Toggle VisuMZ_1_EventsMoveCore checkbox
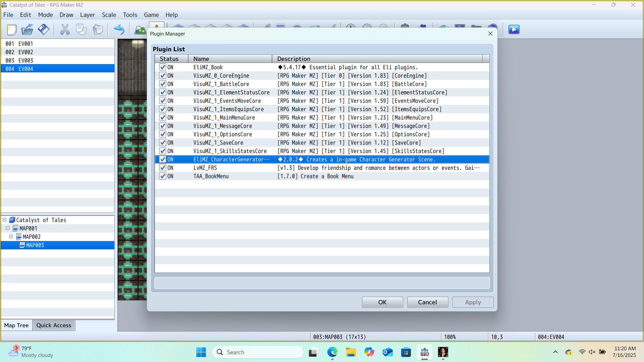644x362 pixels. pos(163,101)
